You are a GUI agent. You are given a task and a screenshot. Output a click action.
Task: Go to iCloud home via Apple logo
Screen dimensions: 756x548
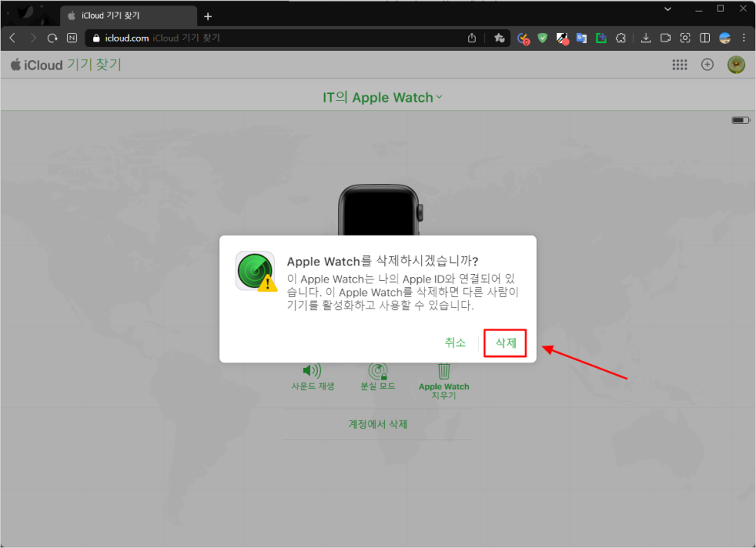pyautogui.click(x=16, y=64)
